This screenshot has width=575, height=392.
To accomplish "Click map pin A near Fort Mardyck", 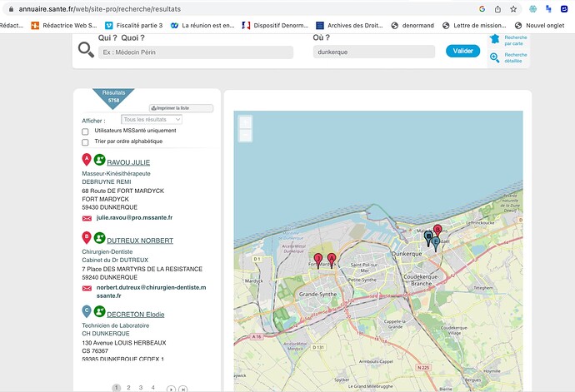I will tap(332, 261).
